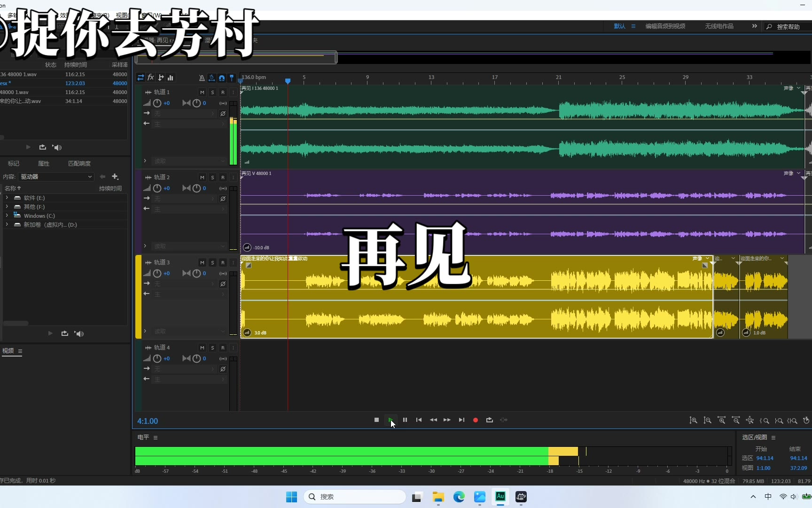Stop playback with the Stop button

(376, 420)
